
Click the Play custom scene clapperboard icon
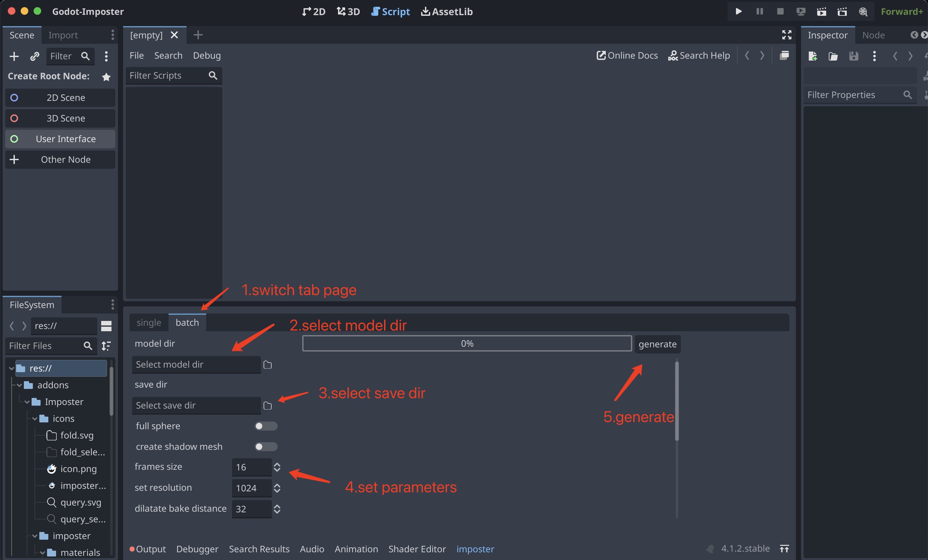point(842,11)
